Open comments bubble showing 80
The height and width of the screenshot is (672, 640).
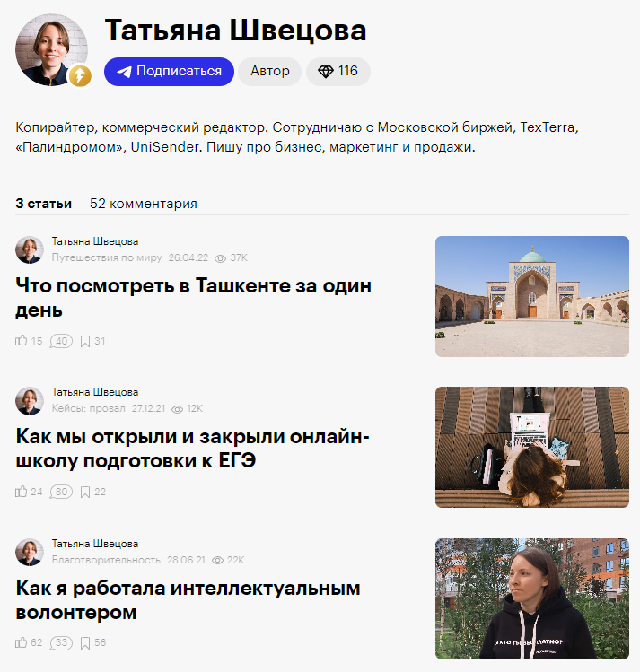pos(61,492)
